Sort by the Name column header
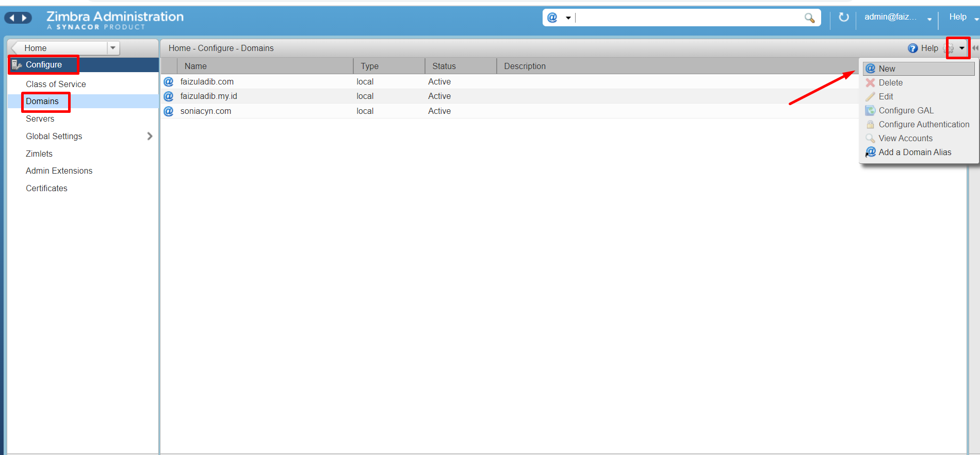 pos(265,66)
